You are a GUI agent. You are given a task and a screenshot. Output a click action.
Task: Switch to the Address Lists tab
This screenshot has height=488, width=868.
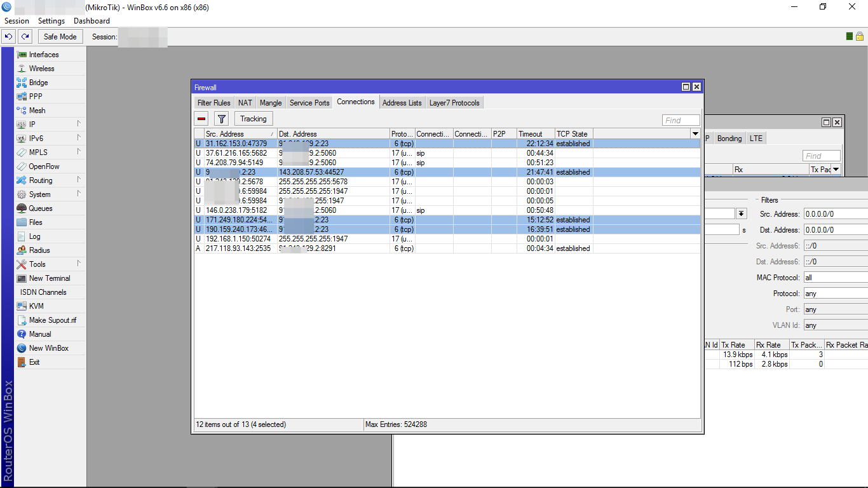click(402, 103)
